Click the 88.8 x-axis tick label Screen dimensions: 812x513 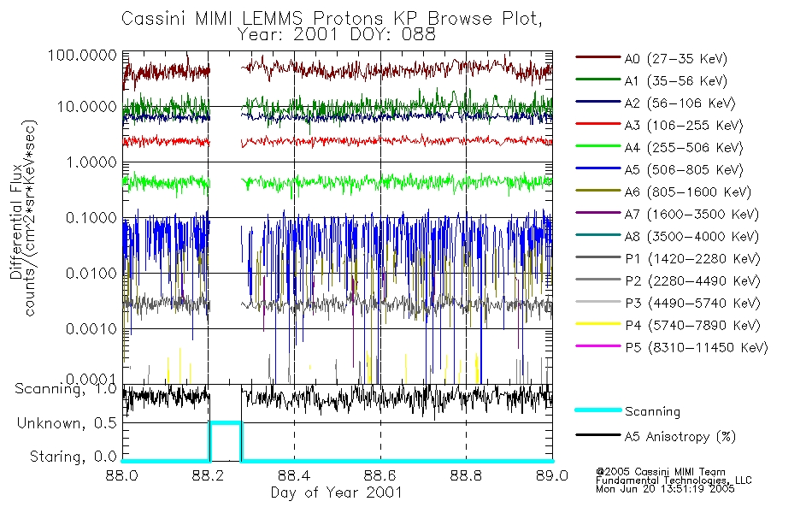point(466,475)
